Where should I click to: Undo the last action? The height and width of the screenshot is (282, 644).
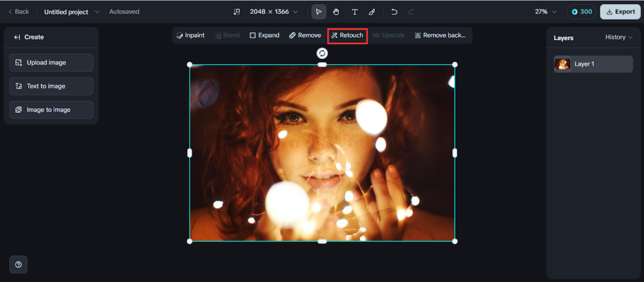click(394, 12)
